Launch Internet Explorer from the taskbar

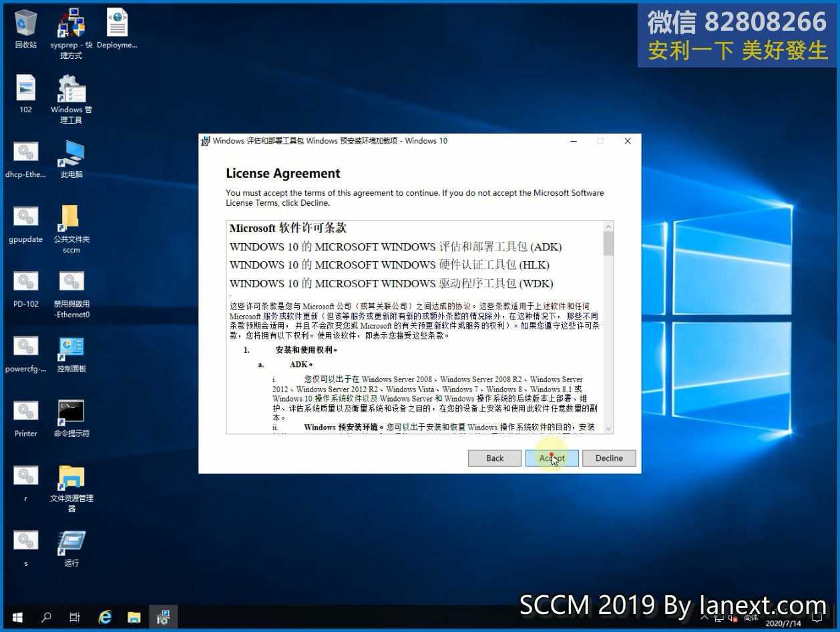point(105,617)
